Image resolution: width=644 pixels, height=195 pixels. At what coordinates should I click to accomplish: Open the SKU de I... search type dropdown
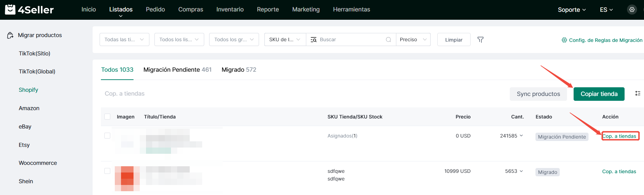pyautogui.click(x=285, y=39)
